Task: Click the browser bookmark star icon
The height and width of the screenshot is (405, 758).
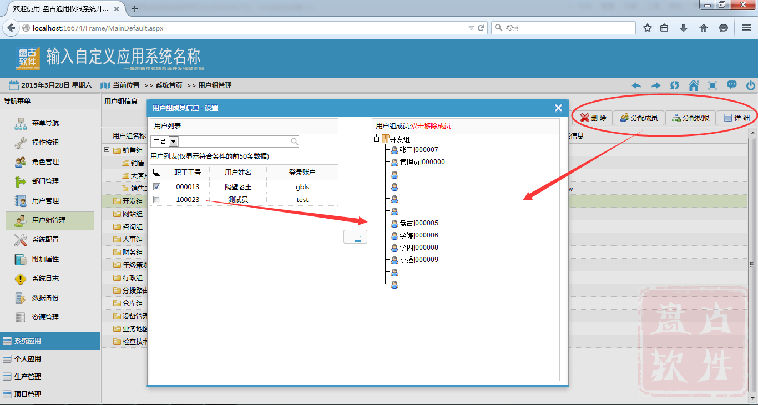Action: pos(647,28)
